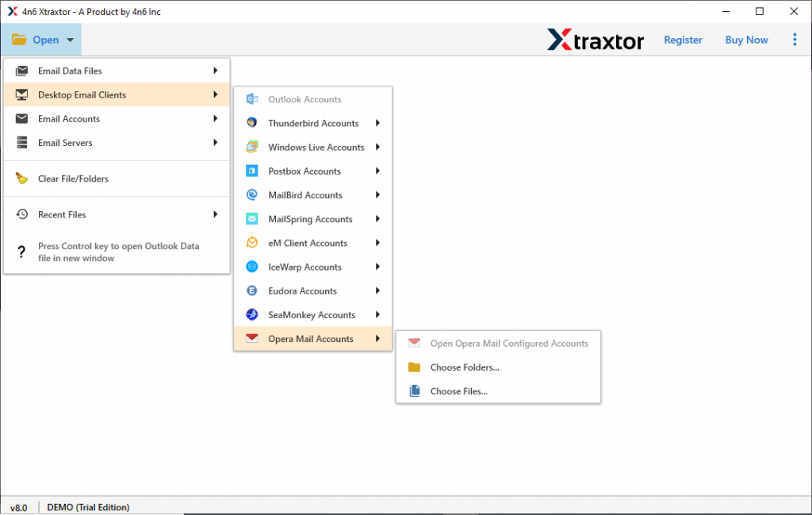
Task: Click the Eudora Accounts icon
Action: tap(254, 290)
